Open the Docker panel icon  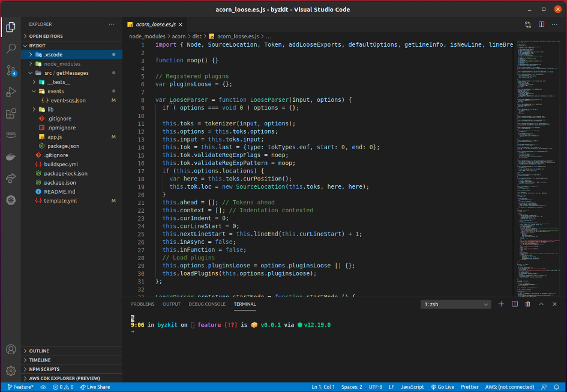click(x=11, y=156)
